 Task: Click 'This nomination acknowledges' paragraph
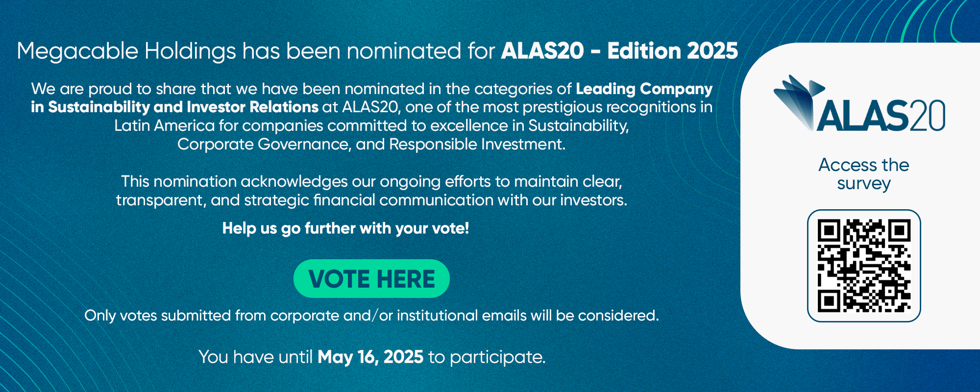[371, 191]
